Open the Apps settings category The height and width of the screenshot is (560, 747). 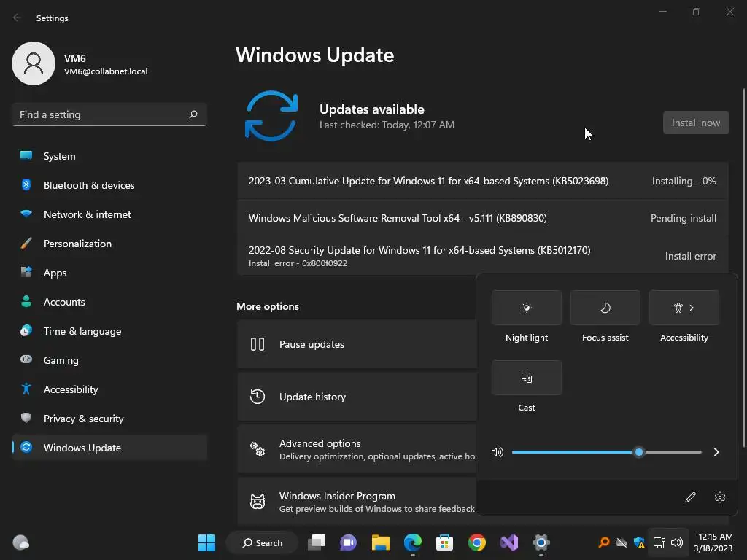(109, 273)
